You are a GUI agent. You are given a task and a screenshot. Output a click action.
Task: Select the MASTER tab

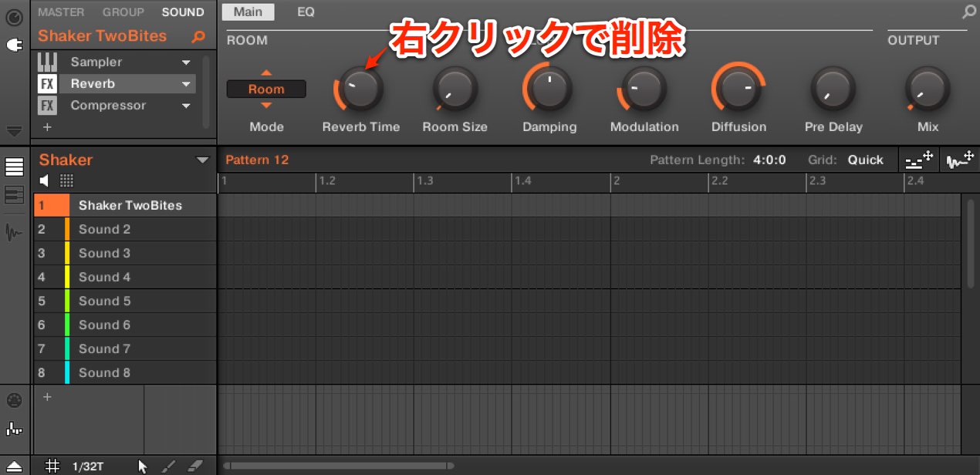pos(61,12)
